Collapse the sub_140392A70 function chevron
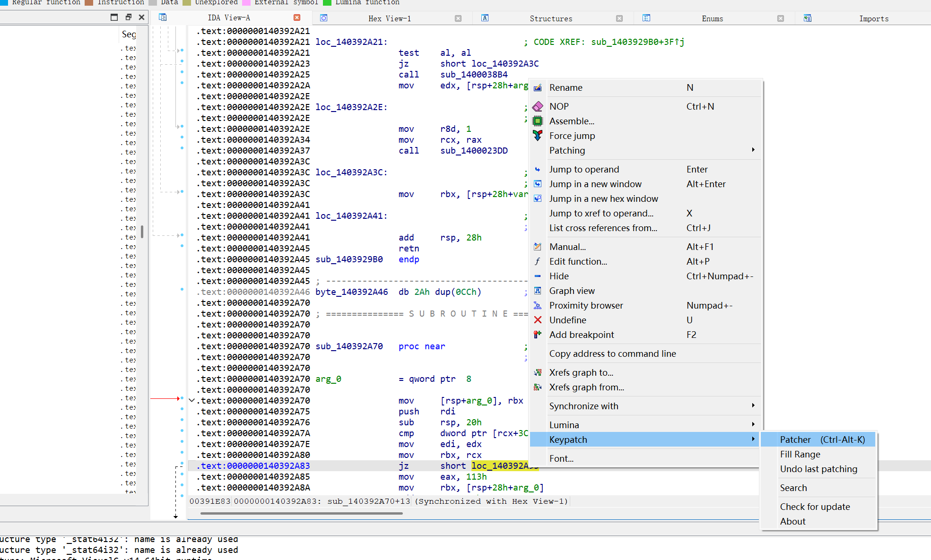 pos(191,401)
